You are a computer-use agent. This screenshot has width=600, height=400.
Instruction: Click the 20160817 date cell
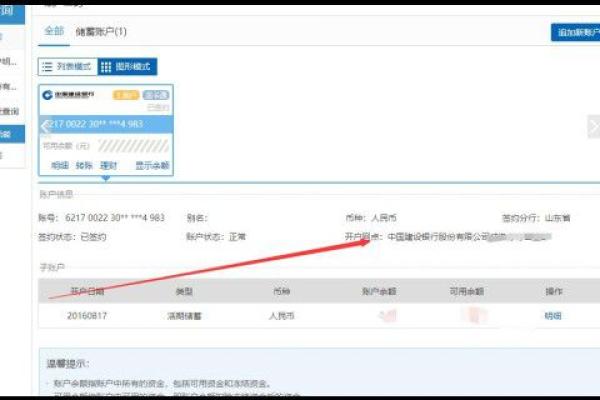click(87, 316)
